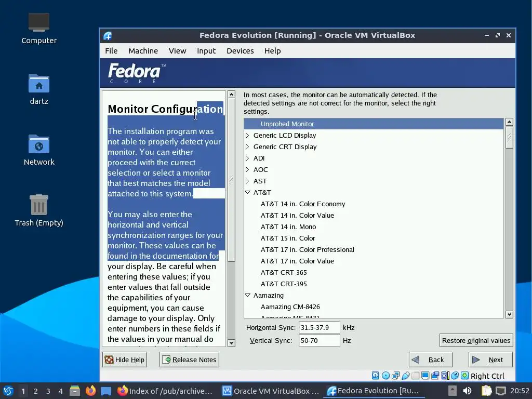532x399 pixels.
Task: Expand the AST monitor group
Action: pyautogui.click(x=247, y=181)
